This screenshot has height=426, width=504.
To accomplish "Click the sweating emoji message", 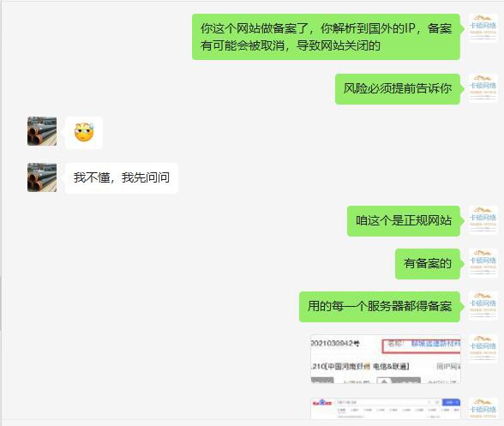I will [x=84, y=133].
